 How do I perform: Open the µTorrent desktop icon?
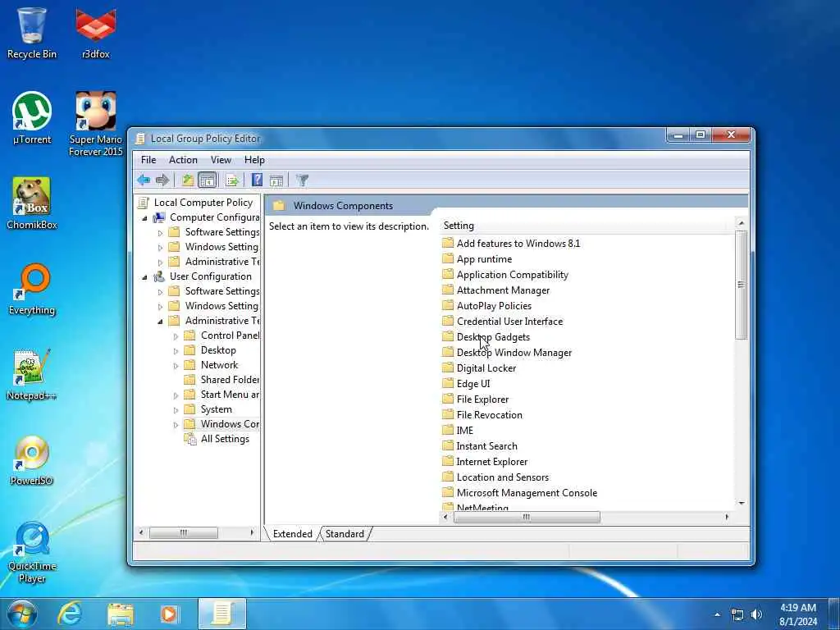click(x=32, y=118)
